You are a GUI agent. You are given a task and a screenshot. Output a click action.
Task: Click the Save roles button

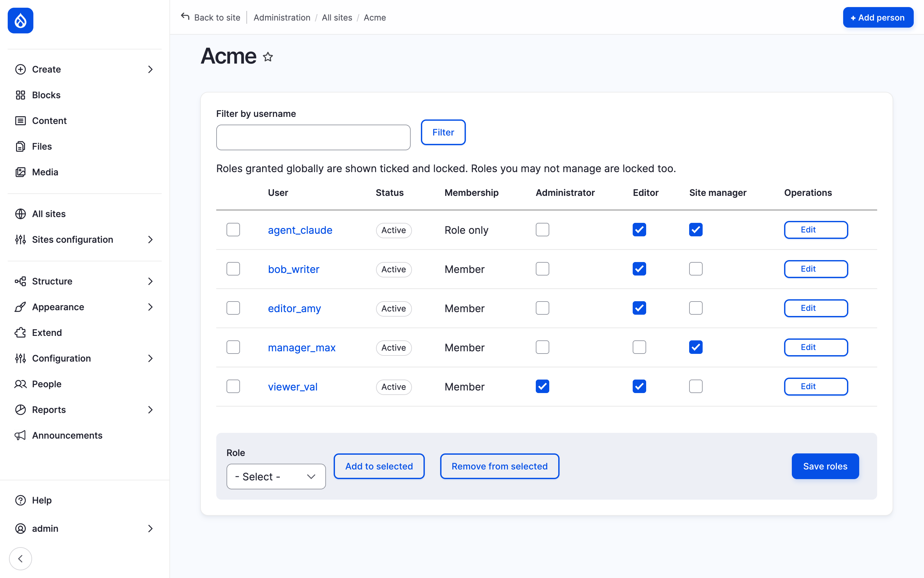(825, 466)
